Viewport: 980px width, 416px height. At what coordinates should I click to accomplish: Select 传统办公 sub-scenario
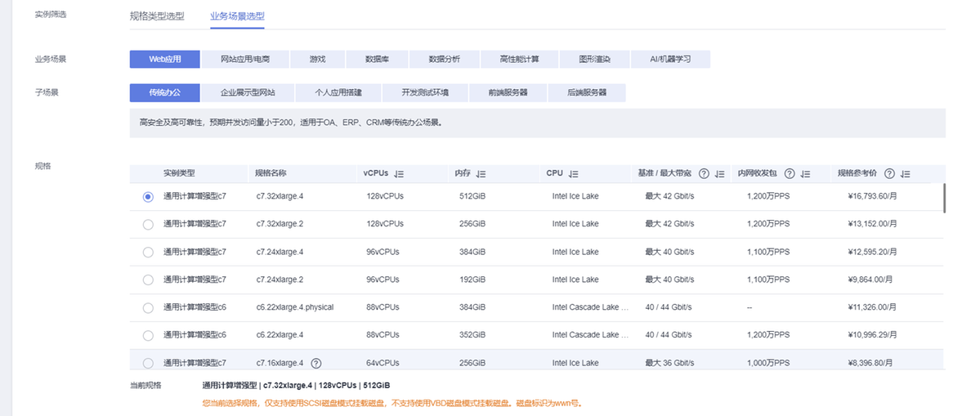[x=165, y=92]
